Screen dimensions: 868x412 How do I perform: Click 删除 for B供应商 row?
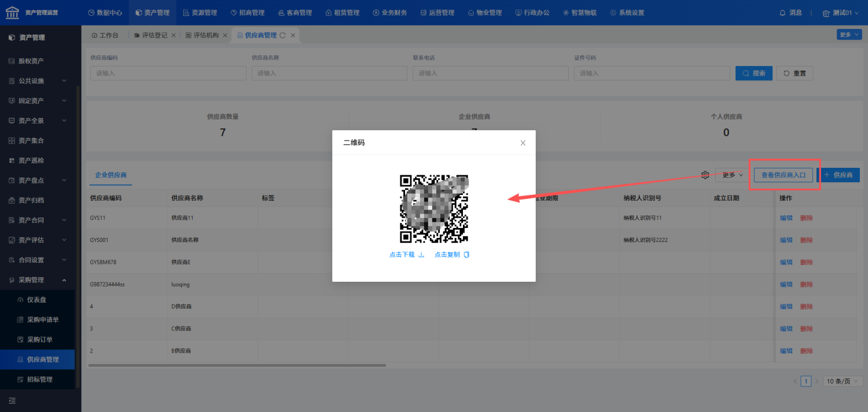807,351
